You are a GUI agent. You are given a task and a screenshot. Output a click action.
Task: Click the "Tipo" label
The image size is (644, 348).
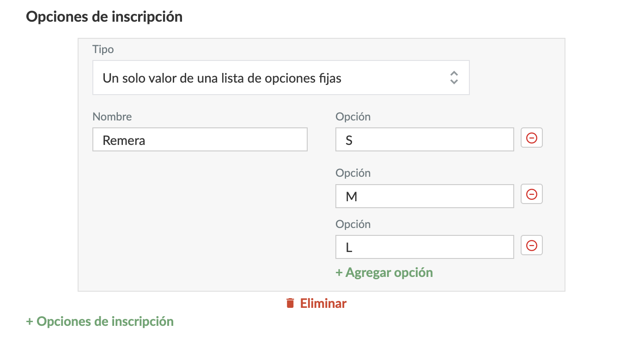click(103, 49)
